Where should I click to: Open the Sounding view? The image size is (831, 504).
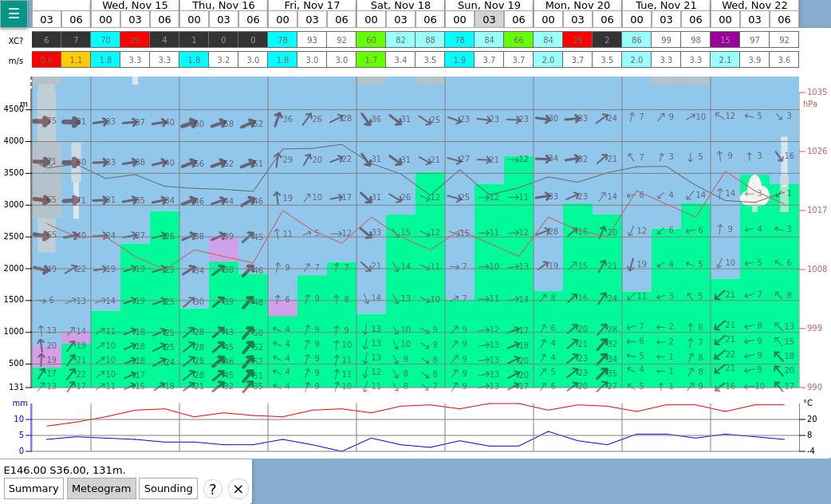[x=167, y=489]
